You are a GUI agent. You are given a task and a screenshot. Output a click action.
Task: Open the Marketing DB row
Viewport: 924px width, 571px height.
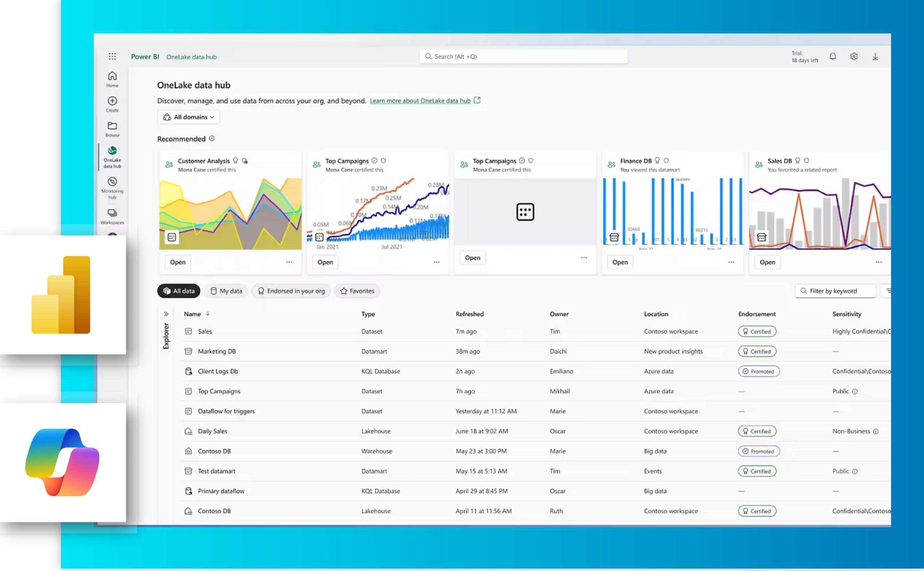(x=536, y=351)
